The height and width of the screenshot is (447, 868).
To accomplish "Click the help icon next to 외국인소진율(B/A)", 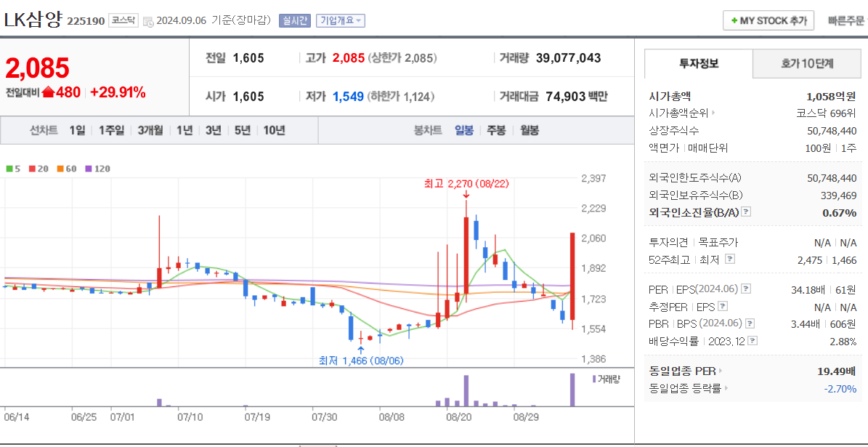I will 746,212.
